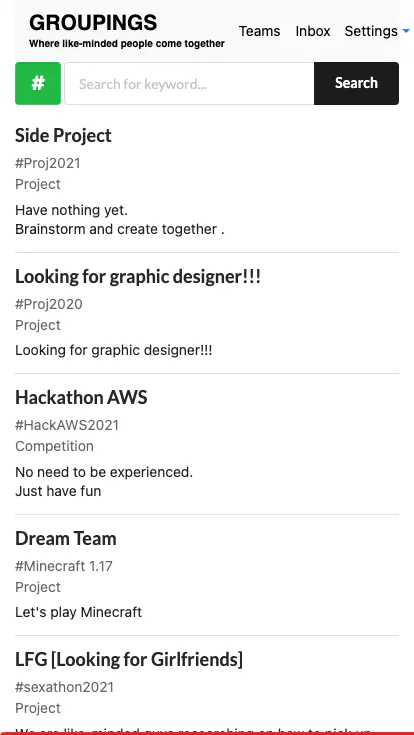Open the Inbox menu item
The height and width of the screenshot is (735, 414).
point(313,31)
